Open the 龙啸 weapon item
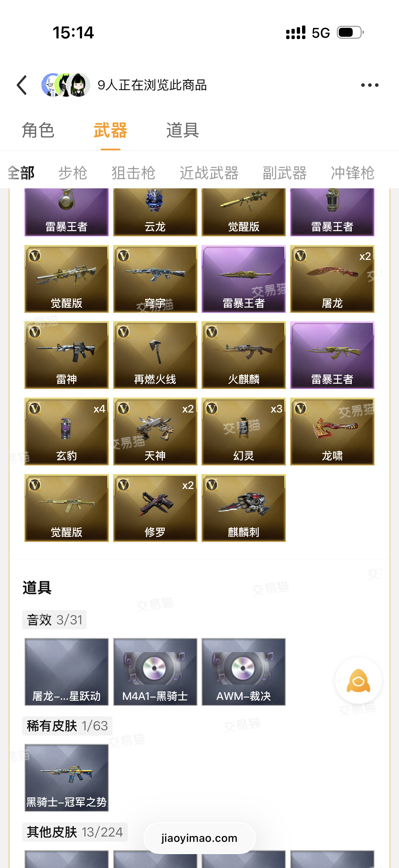 (332, 431)
